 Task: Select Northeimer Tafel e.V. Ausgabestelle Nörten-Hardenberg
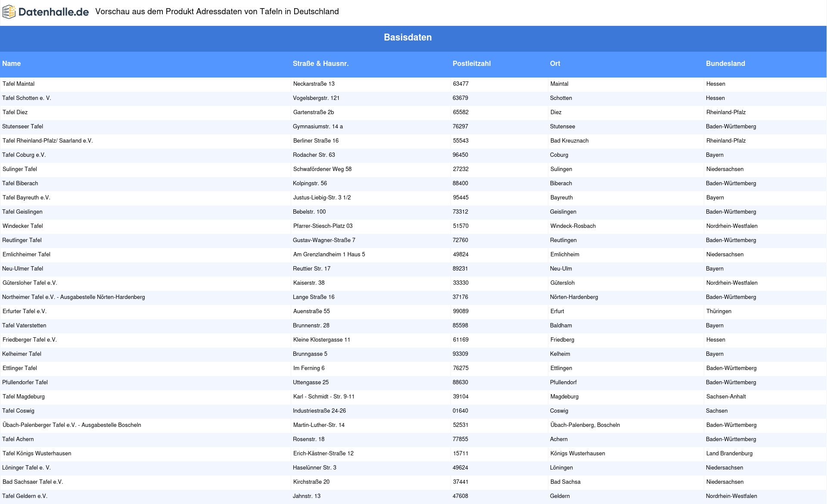74,297
